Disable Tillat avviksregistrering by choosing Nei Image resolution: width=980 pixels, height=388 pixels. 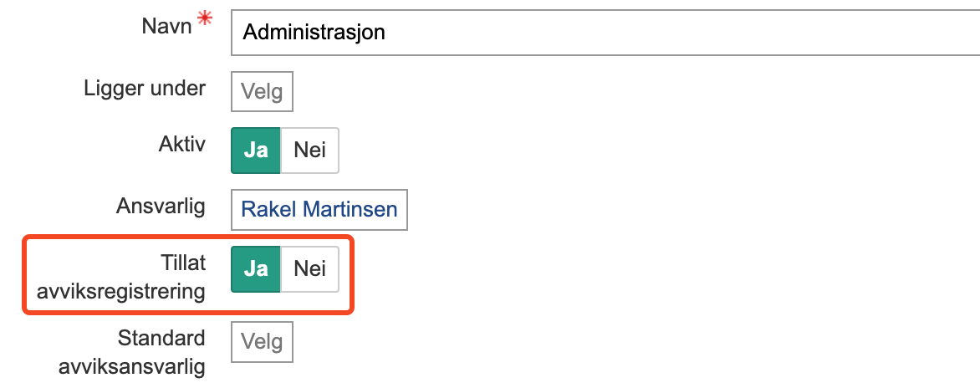click(x=309, y=268)
